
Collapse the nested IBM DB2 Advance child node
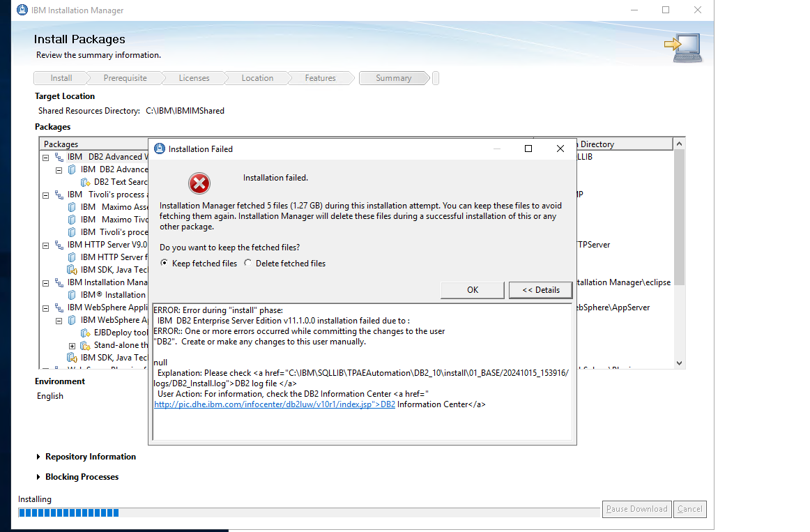[x=59, y=170]
